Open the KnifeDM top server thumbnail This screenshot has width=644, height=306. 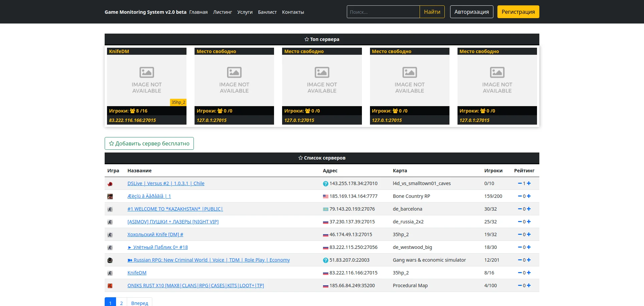147,81
